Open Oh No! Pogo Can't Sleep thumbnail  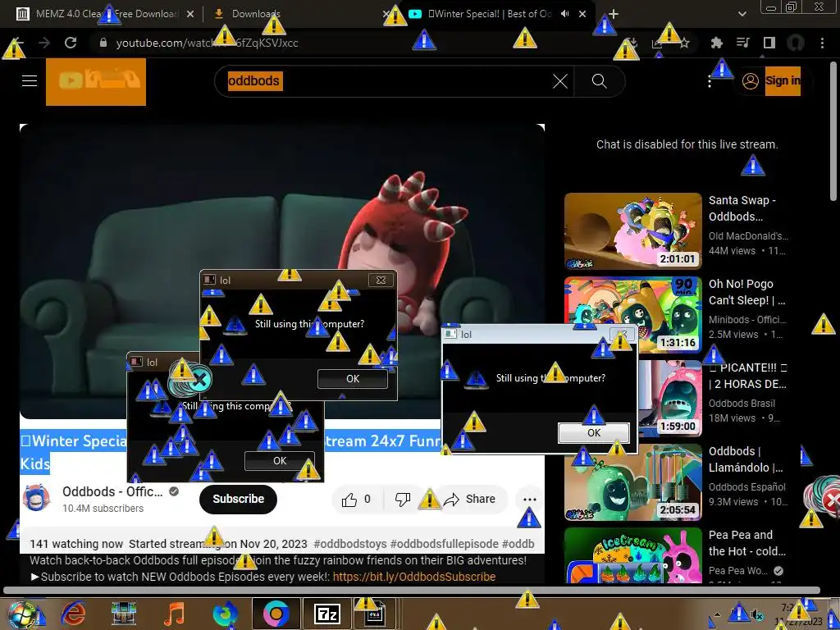632,314
